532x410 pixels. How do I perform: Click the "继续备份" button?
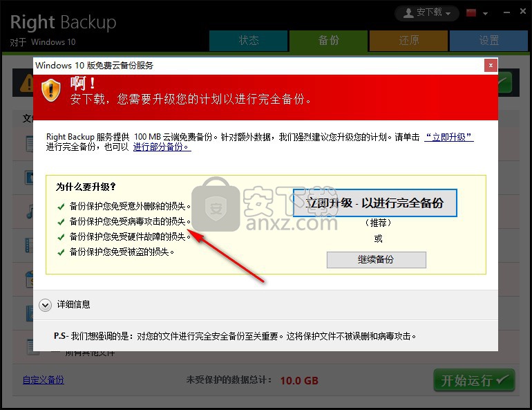(x=377, y=260)
